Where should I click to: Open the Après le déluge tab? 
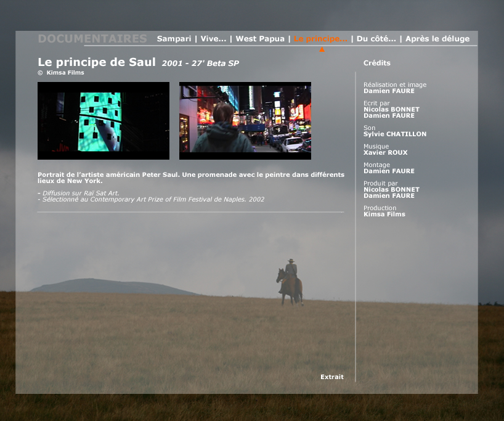click(x=437, y=39)
